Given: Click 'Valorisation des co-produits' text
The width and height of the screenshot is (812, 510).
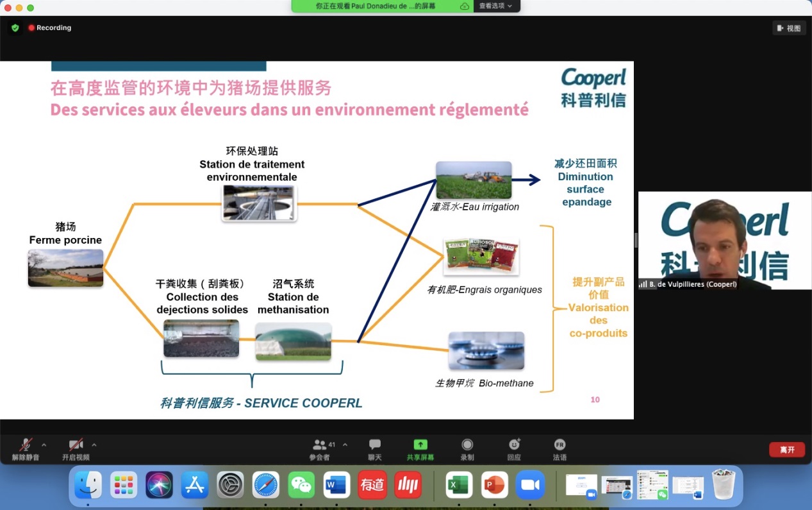Looking at the screenshot, I should point(599,320).
